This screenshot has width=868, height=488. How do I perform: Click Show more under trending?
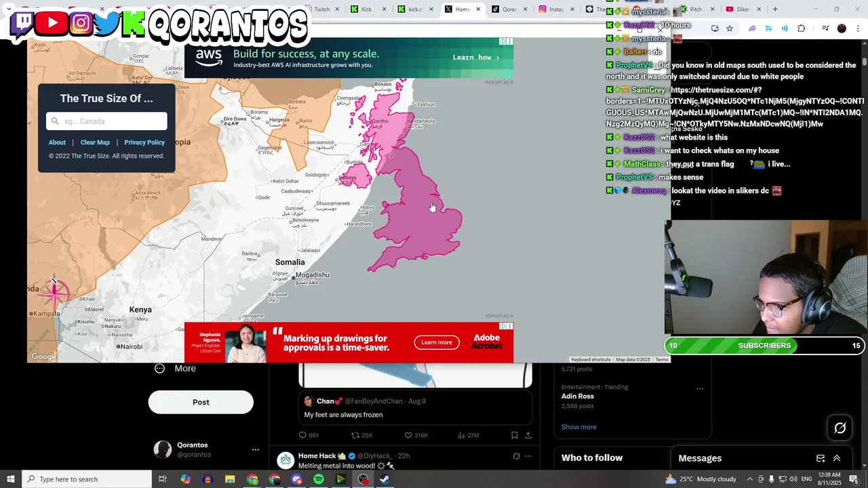[578, 427]
